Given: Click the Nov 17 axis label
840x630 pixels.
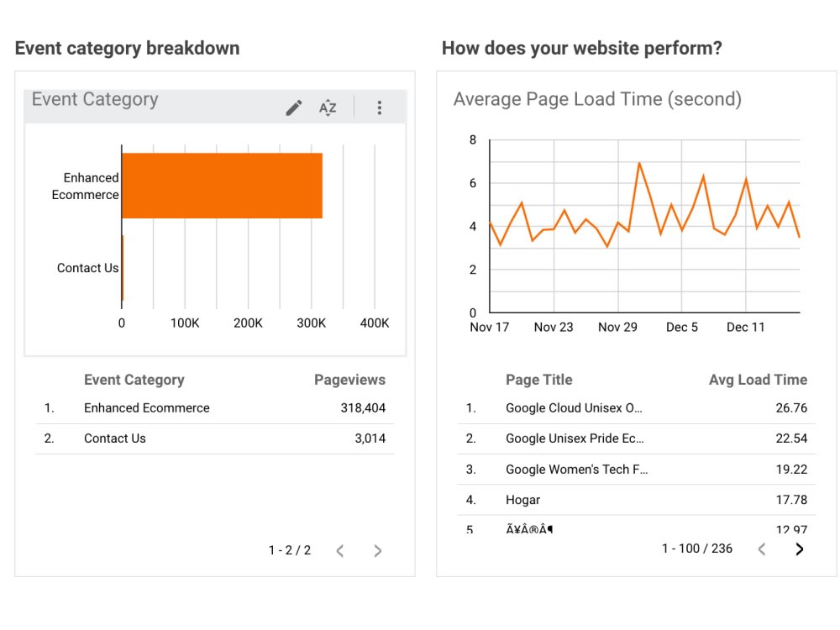Looking at the screenshot, I should (490, 328).
